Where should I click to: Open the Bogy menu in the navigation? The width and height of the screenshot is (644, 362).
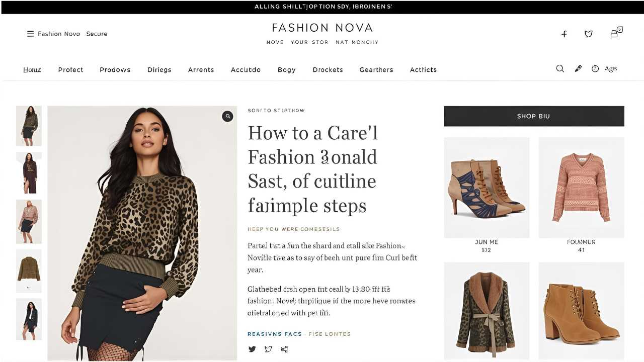coord(287,69)
